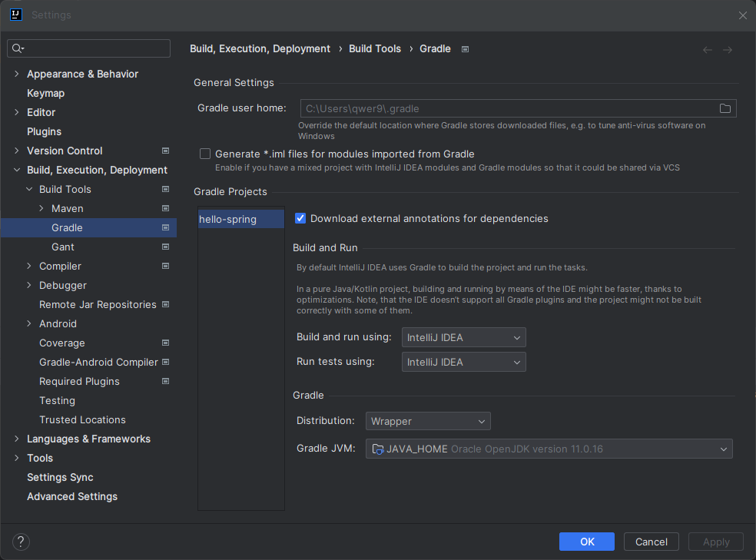Click project icon beside Compiler
The image size is (756, 560).
(x=165, y=266)
